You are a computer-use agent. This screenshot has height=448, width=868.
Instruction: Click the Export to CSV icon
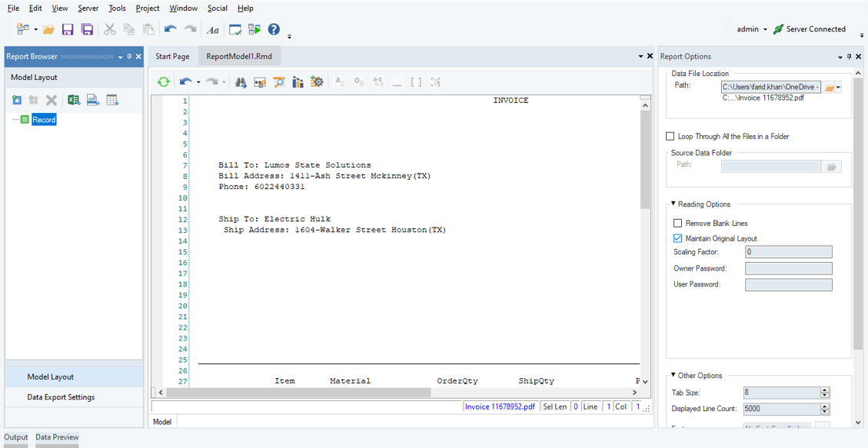[x=93, y=100]
